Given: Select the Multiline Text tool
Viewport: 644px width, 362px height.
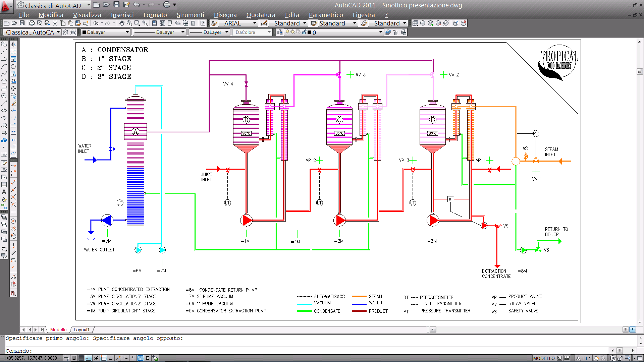Looking at the screenshot, I should coord(4,192).
